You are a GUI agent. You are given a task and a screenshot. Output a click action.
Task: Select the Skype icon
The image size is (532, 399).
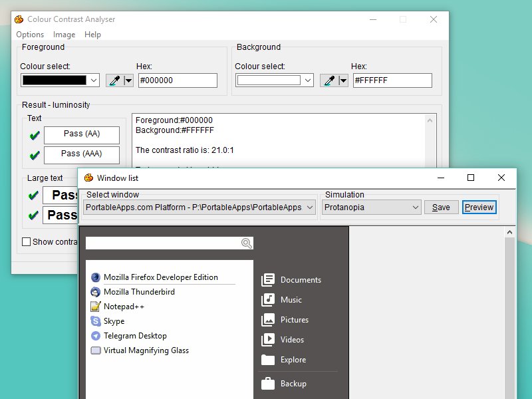[96, 321]
